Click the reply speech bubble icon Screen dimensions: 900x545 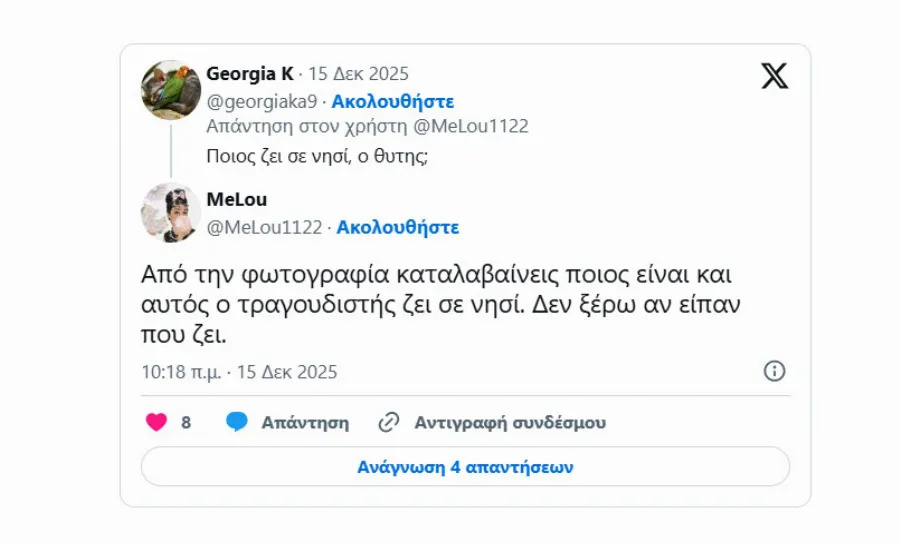tap(237, 422)
